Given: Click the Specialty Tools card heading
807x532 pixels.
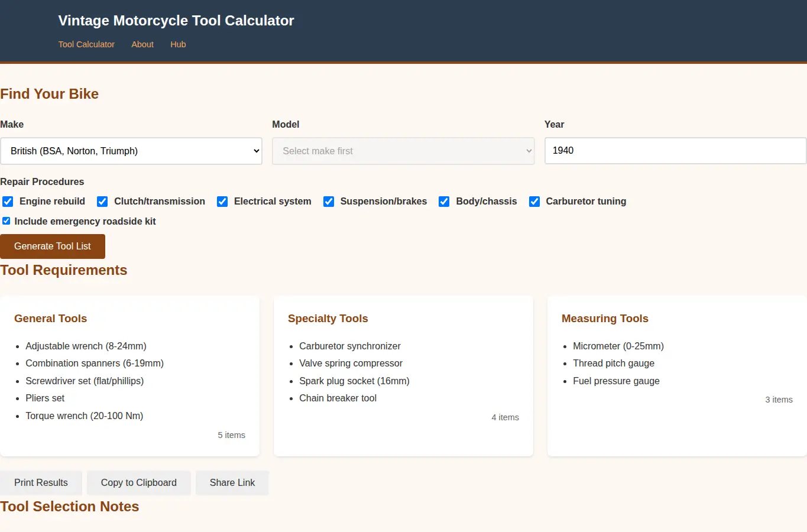Looking at the screenshot, I should [328, 319].
